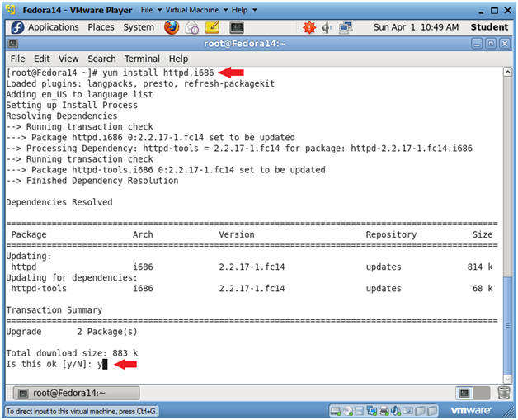Click the 'Arch' column header
Screen dimensions: 518x420
(x=143, y=234)
